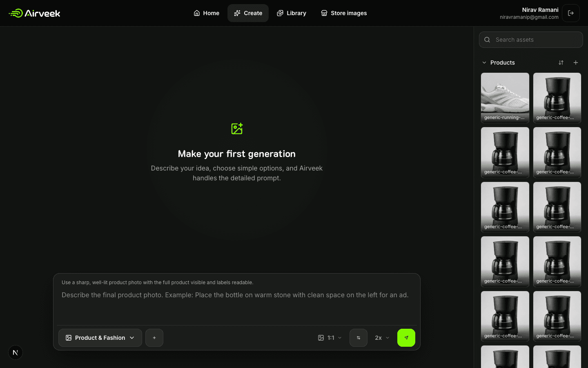Open the Product & Fashion dropdown
Viewport: 588px width, 368px height.
100,338
